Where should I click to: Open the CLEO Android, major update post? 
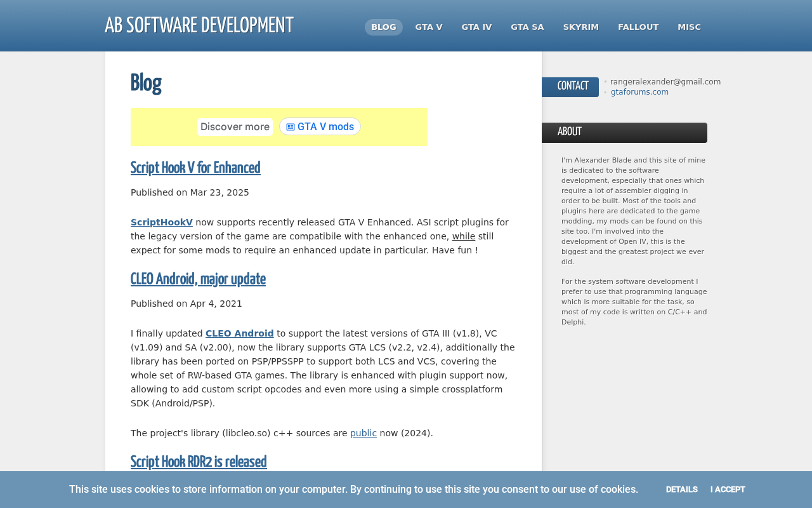[x=198, y=279]
